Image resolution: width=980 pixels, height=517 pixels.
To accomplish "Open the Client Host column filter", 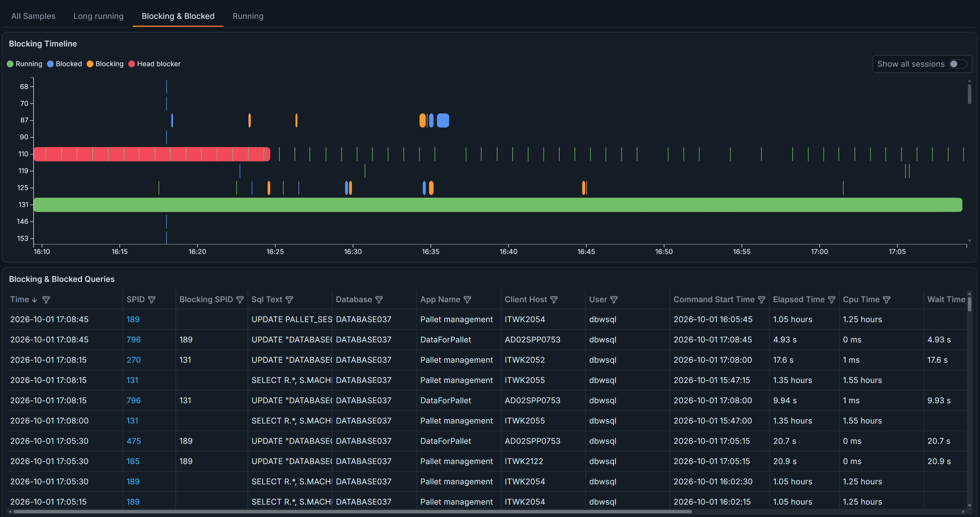I will point(554,300).
